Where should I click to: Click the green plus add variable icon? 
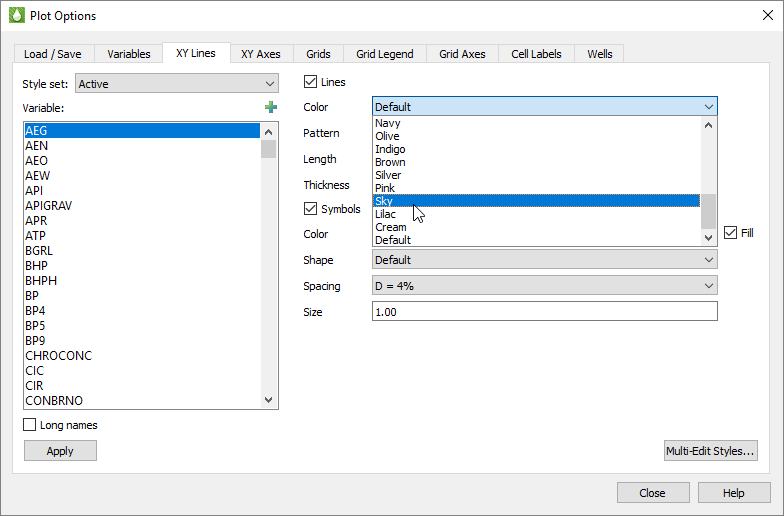[270, 107]
